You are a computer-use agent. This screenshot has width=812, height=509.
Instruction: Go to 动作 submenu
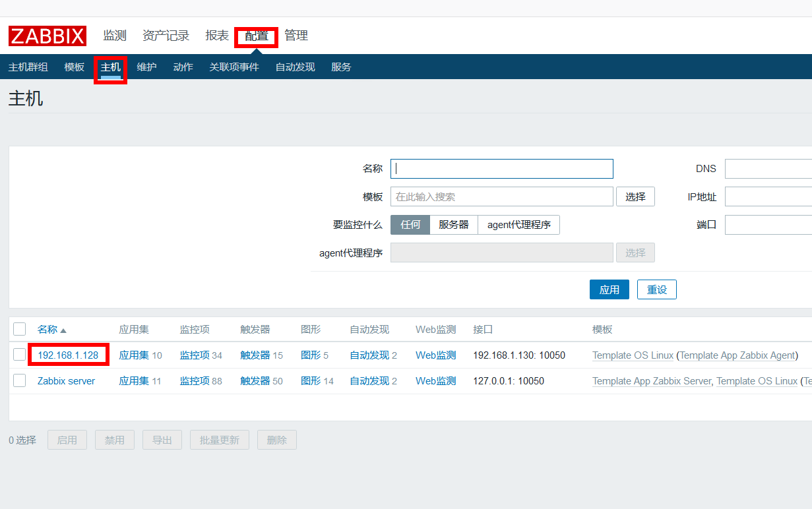click(x=183, y=67)
